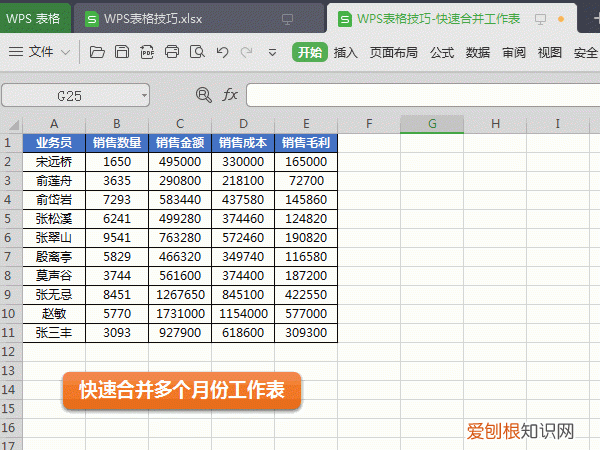This screenshot has width=600, height=450.
Task: Select cell with value 1154000
Action: click(243, 314)
